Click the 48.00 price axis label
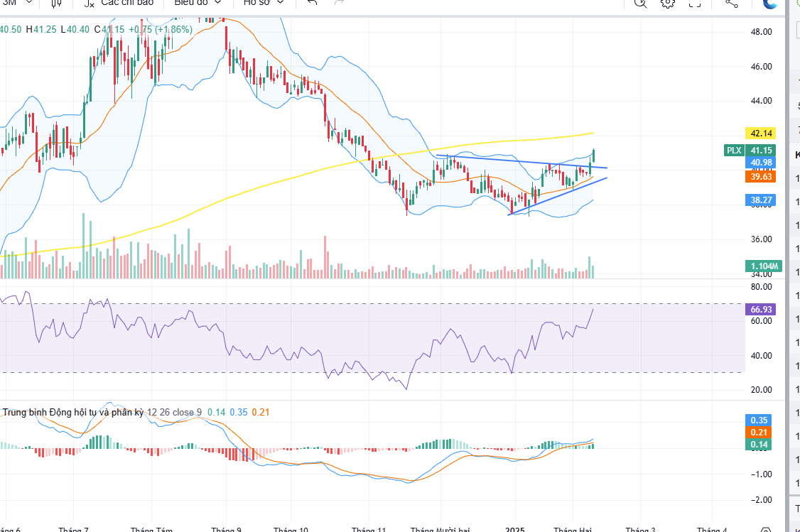Screen dimensions: 800x532 point(761,32)
